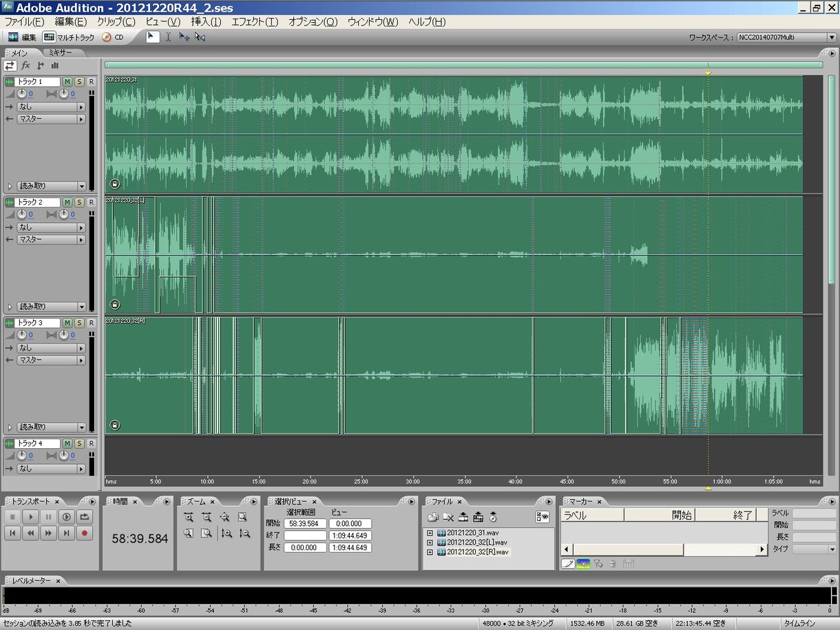Image resolution: width=840 pixels, height=630 pixels.
Task: Mute Track 3 with M button
Action: coord(67,323)
